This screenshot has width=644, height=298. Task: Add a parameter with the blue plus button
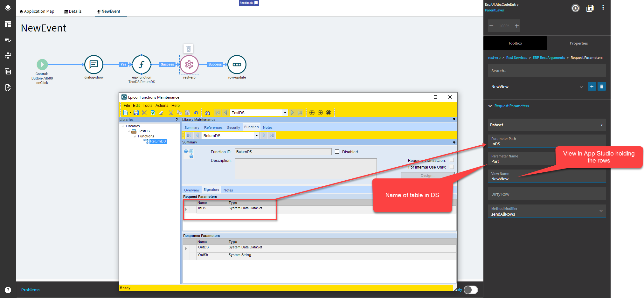pyautogui.click(x=592, y=87)
